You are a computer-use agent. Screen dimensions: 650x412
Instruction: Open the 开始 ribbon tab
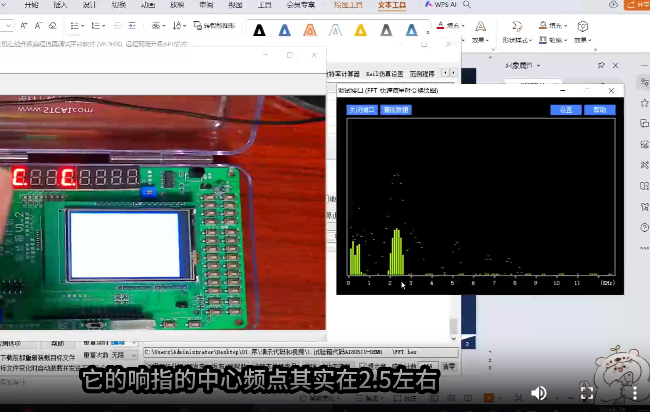pos(31,5)
